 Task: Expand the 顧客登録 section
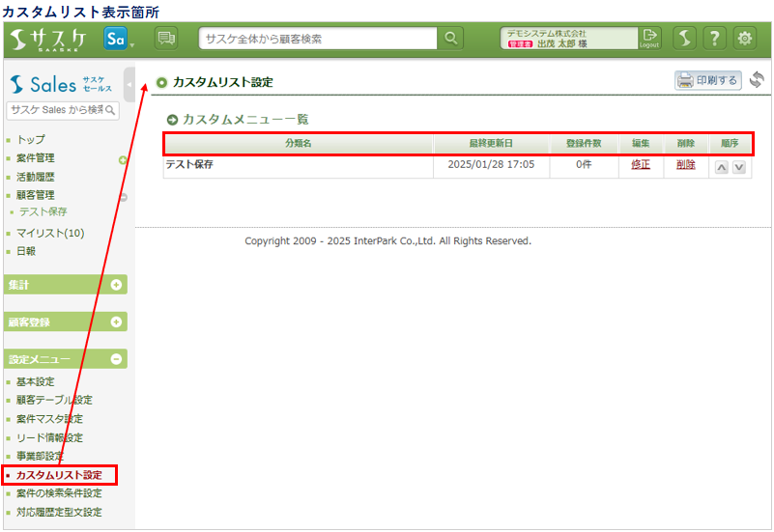click(x=117, y=322)
